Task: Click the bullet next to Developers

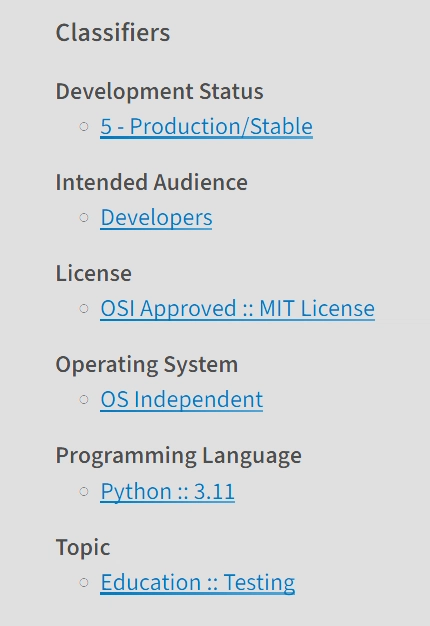Action: (84, 218)
